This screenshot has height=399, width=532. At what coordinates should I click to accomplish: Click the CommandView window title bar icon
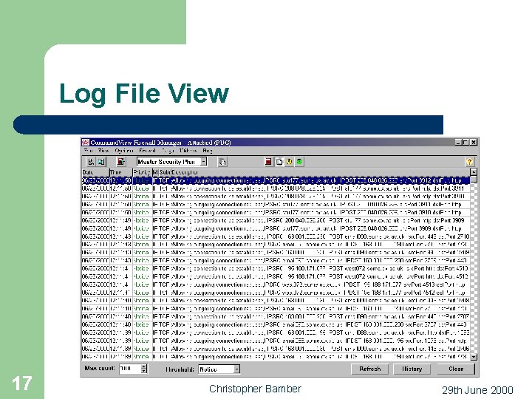tap(86, 142)
